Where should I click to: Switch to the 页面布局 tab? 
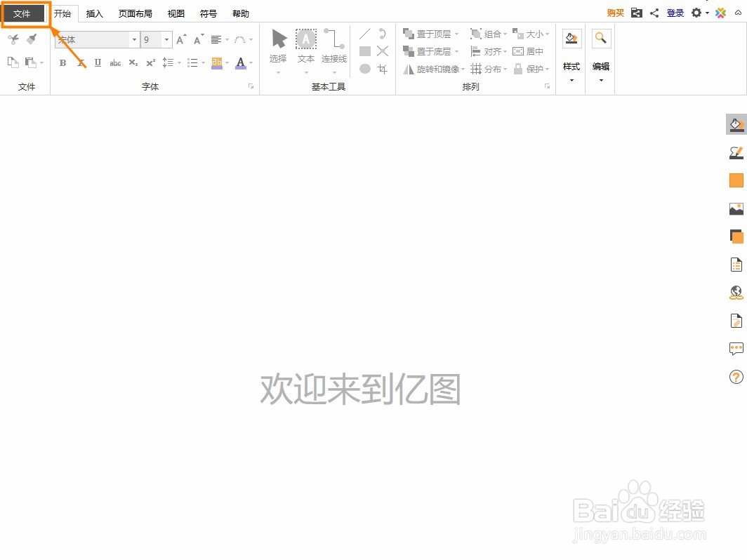[135, 13]
